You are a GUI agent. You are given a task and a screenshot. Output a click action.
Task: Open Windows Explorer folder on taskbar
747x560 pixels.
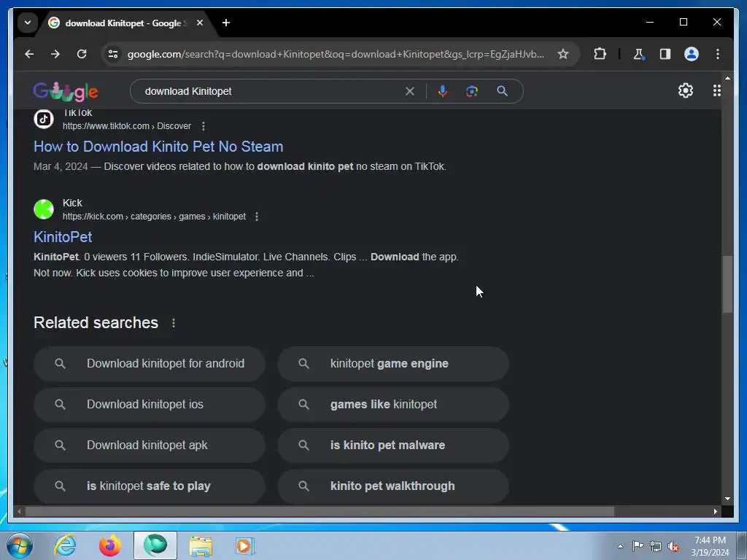click(201, 545)
